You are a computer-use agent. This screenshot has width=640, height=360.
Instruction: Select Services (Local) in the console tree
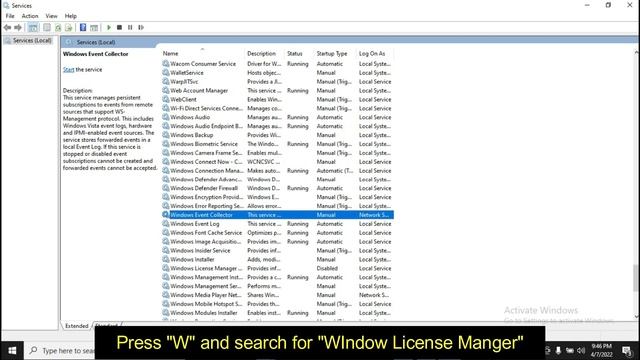31,40
